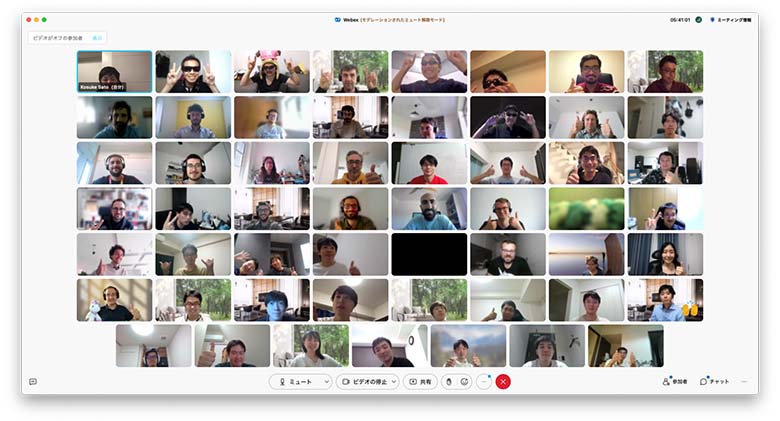The image size is (780, 421).
Task: Click the raise hand icon
Action: [x=449, y=381]
